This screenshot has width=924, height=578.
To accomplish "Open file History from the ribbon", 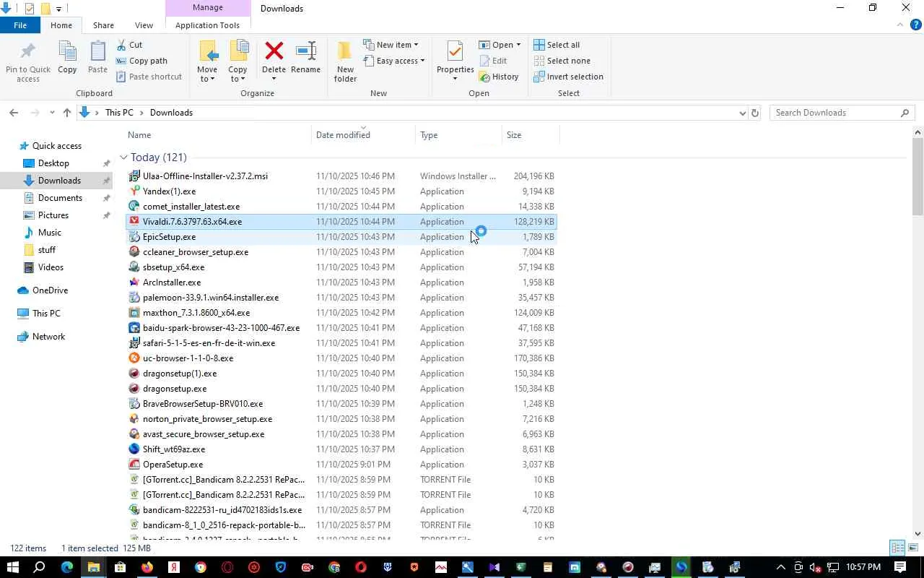I will (x=499, y=77).
